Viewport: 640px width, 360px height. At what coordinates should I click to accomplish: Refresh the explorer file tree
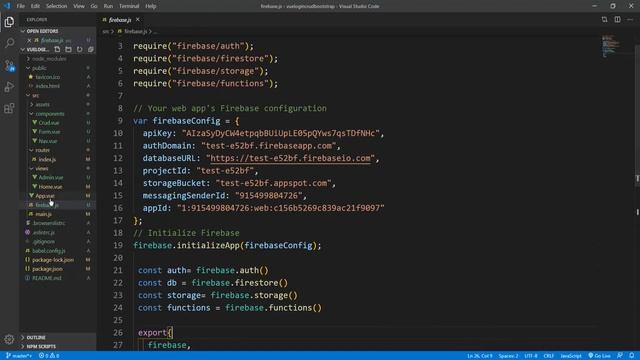click(x=79, y=49)
